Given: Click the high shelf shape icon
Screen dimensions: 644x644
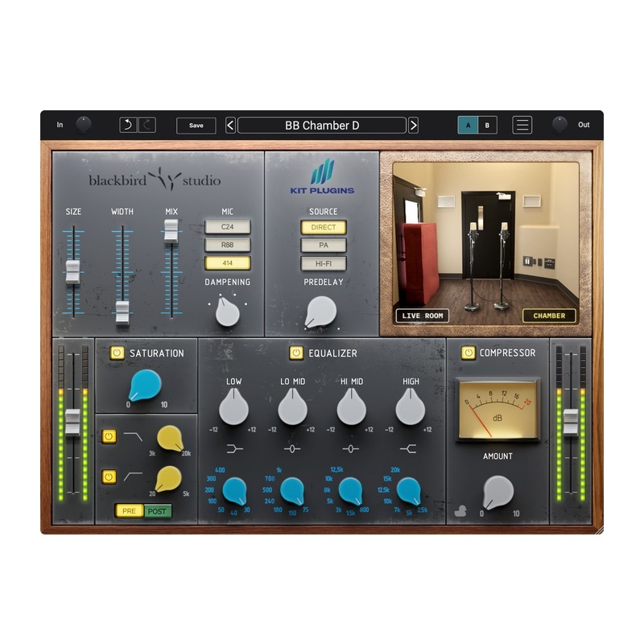Looking at the screenshot, I should coord(408,449).
